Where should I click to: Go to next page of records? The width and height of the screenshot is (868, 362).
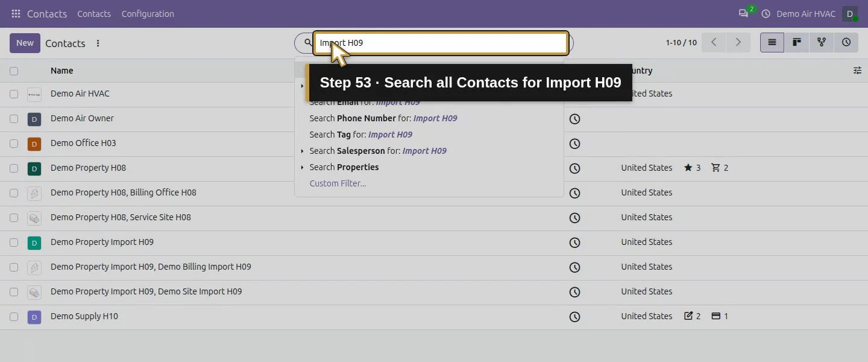coord(738,42)
